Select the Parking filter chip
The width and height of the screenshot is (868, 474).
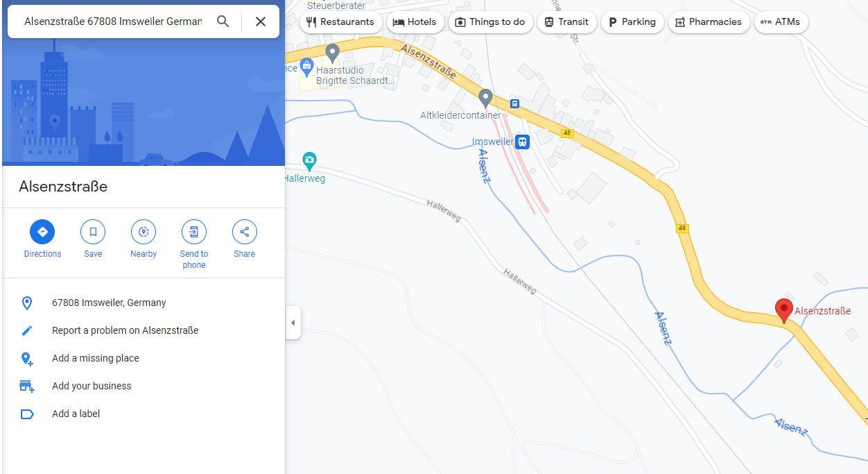632,22
